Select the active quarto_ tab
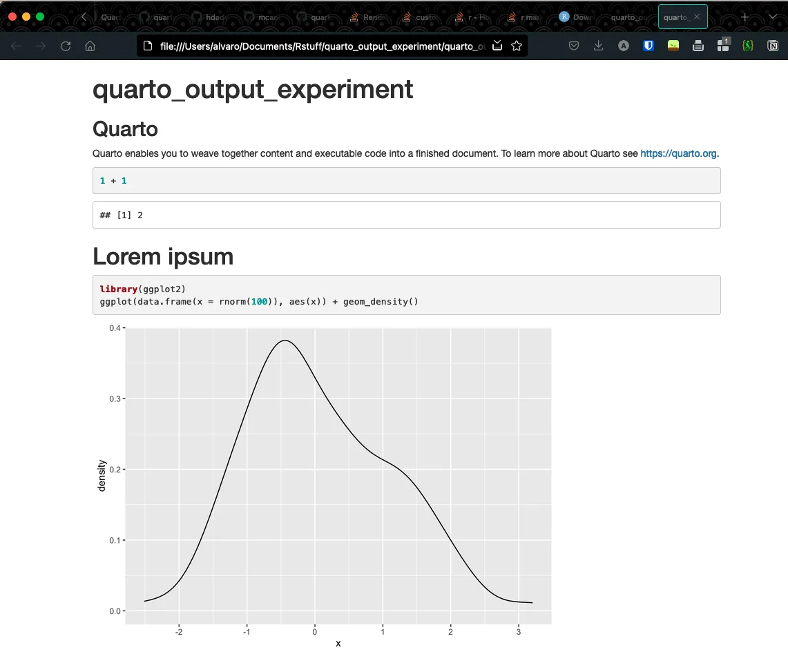788x672 pixels. (x=676, y=17)
